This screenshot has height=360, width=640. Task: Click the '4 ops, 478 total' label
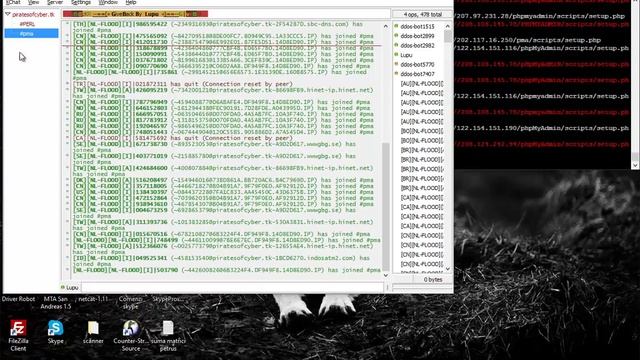tap(422, 14)
